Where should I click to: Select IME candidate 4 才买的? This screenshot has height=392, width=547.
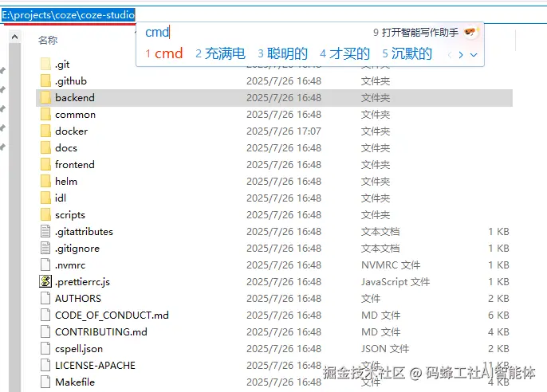coord(345,53)
